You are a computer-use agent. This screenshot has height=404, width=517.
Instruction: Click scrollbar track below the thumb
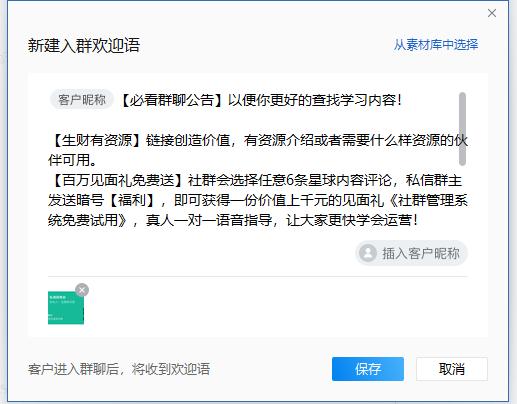(462, 197)
